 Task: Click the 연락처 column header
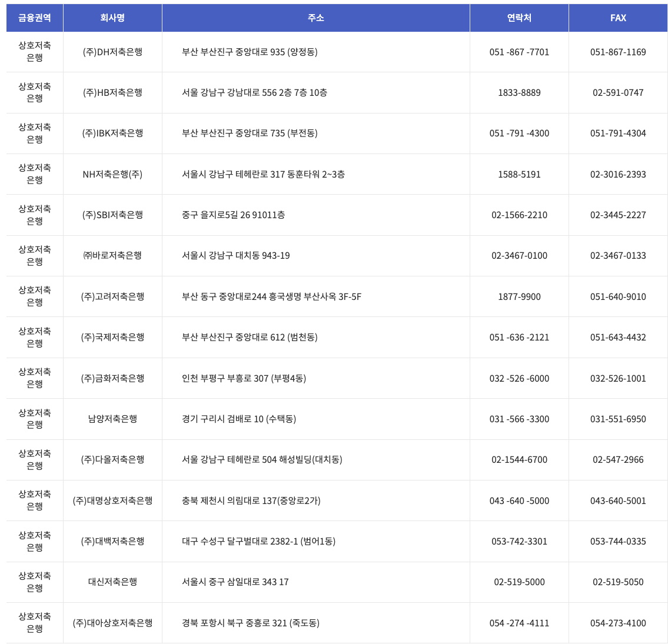(519, 18)
